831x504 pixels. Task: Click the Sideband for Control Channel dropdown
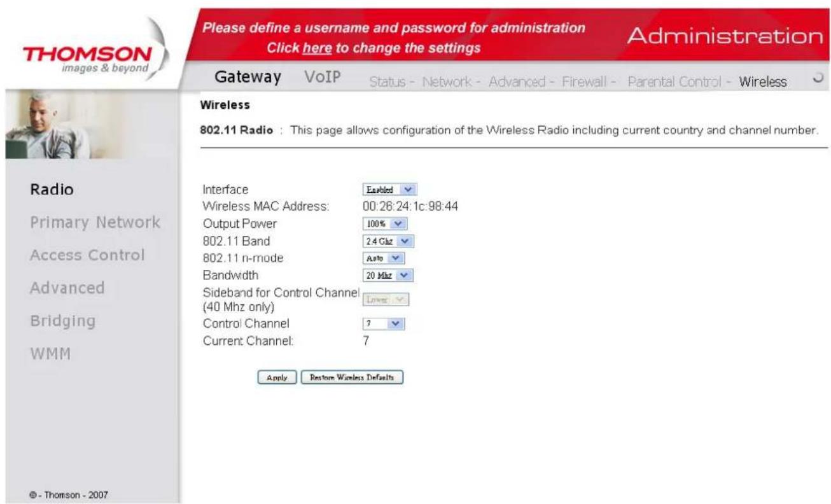(x=386, y=299)
